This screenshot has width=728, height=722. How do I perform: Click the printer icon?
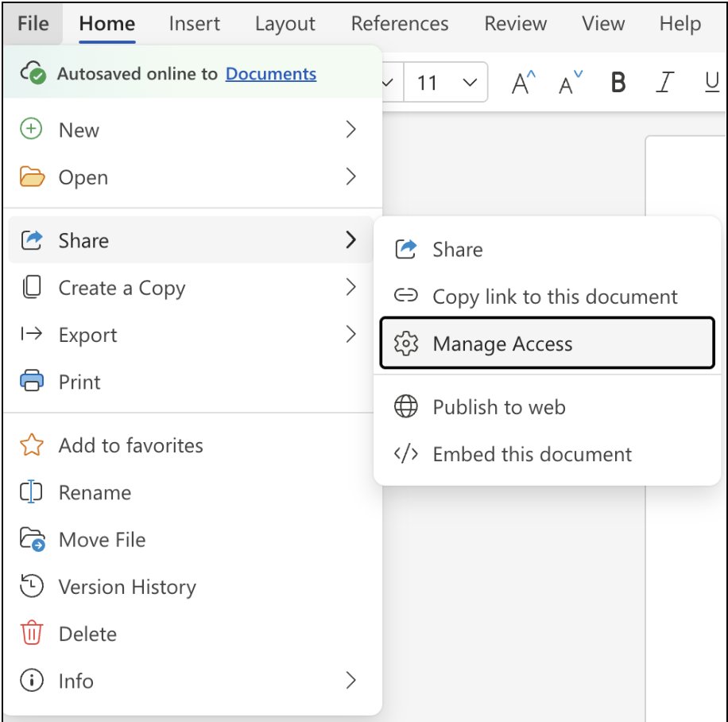(32, 381)
